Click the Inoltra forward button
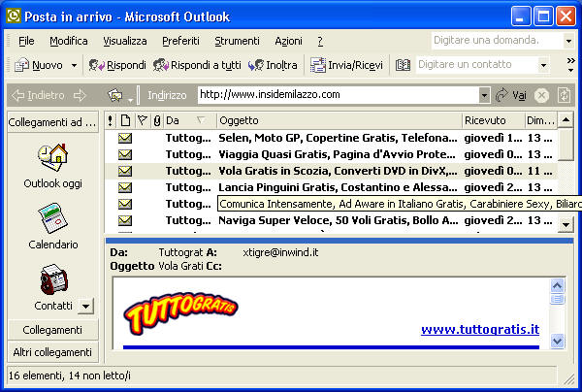Image resolution: width=582 pixels, height=392 pixels. pos(273,65)
